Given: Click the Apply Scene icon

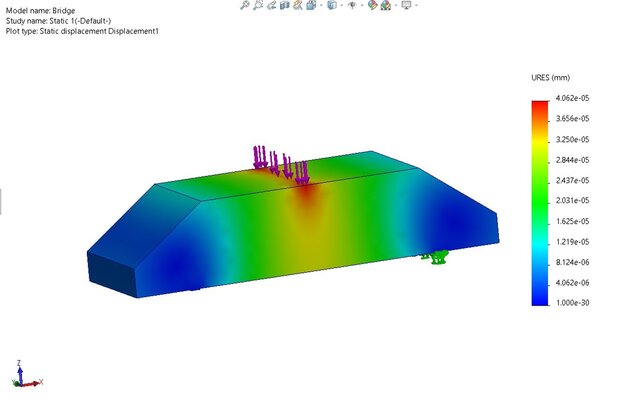Looking at the screenshot, I should (x=386, y=5).
